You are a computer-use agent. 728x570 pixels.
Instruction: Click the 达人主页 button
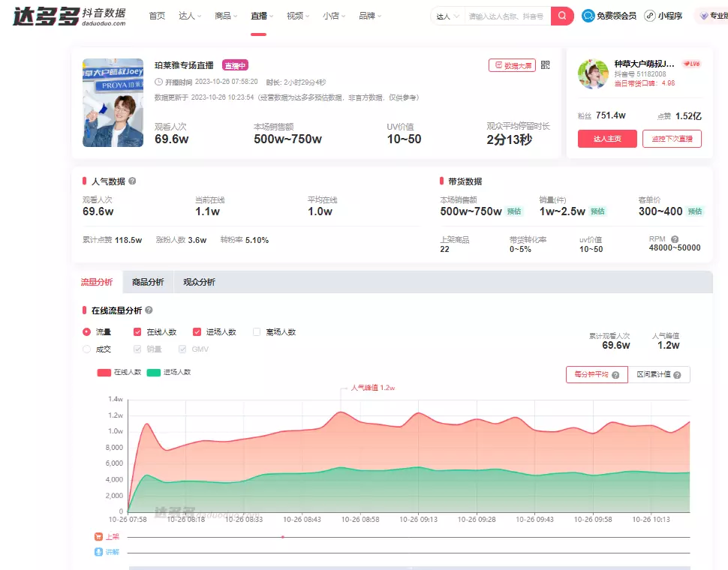tap(606, 139)
